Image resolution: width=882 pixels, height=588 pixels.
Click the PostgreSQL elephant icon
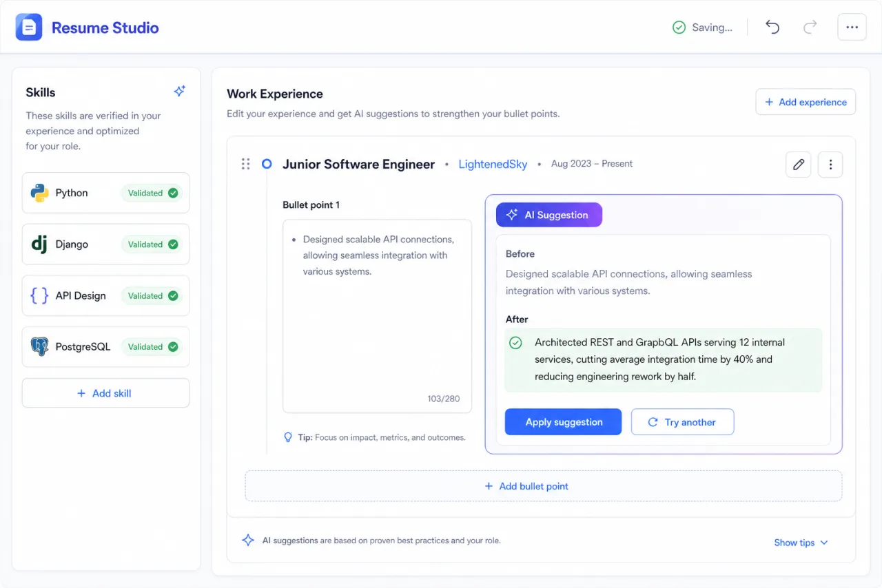tap(39, 346)
